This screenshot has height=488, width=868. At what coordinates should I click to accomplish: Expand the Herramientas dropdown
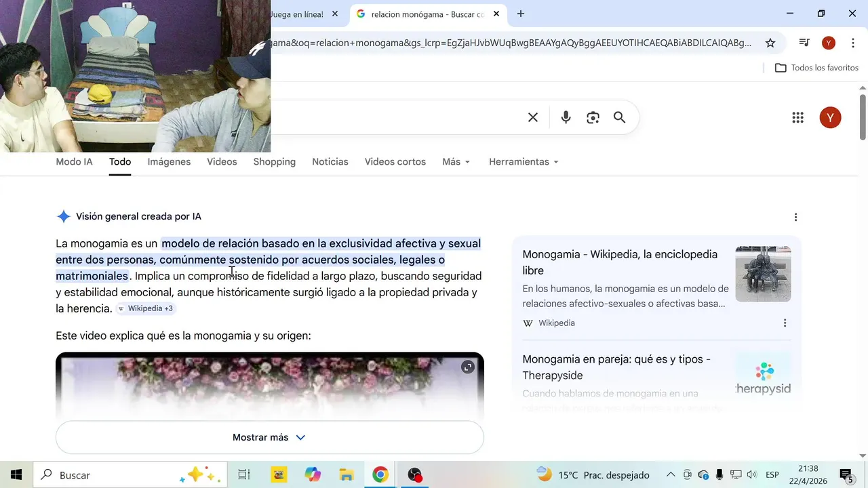tap(524, 162)
